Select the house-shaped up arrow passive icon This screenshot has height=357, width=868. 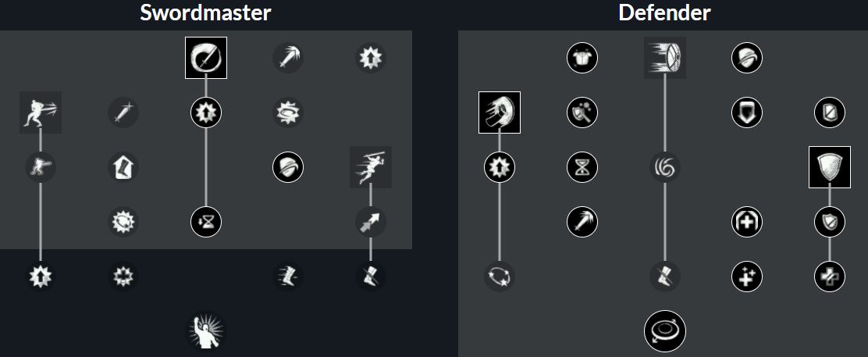[123, 167]
